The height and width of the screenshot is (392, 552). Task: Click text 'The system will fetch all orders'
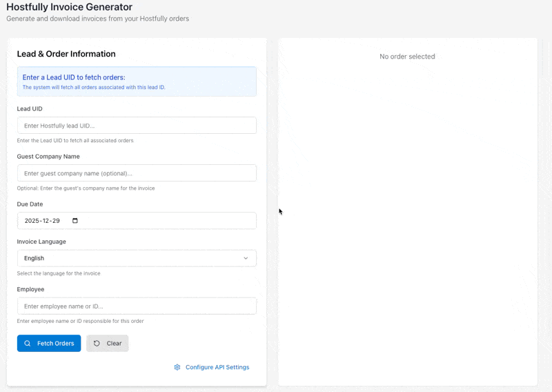[x=94, y=87]
